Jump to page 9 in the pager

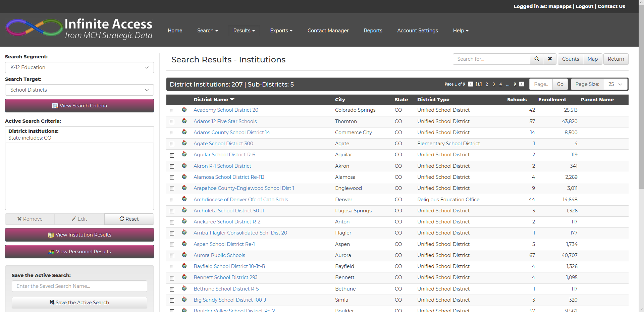[x=515, y=84]
